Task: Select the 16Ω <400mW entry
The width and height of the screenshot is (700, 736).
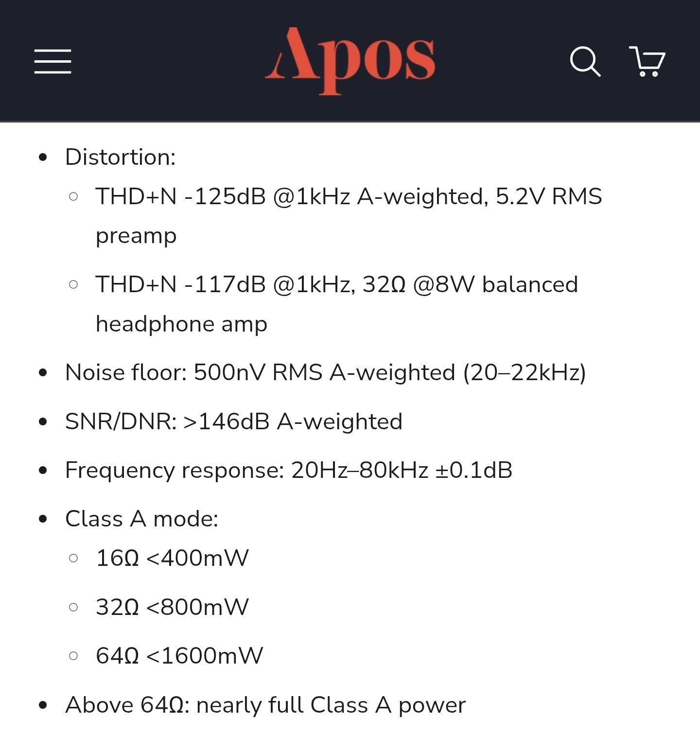Action: tap(172, 558)
